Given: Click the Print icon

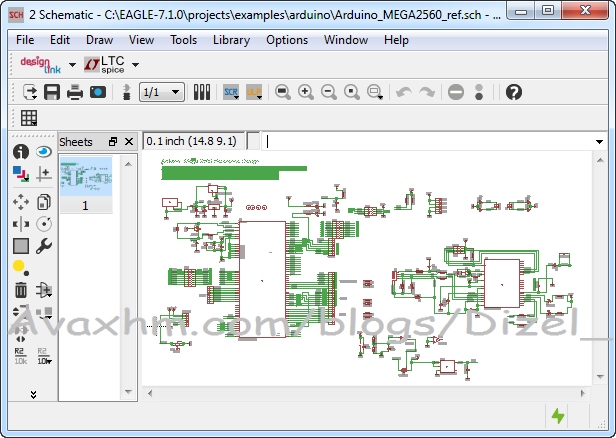Looking at the screenshot, I should [75, 92].
